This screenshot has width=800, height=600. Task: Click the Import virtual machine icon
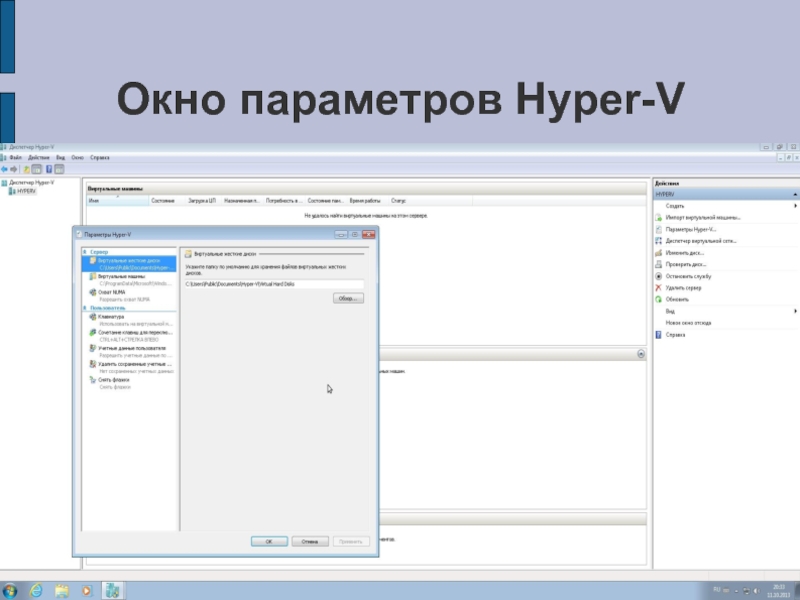click(658, 217)
